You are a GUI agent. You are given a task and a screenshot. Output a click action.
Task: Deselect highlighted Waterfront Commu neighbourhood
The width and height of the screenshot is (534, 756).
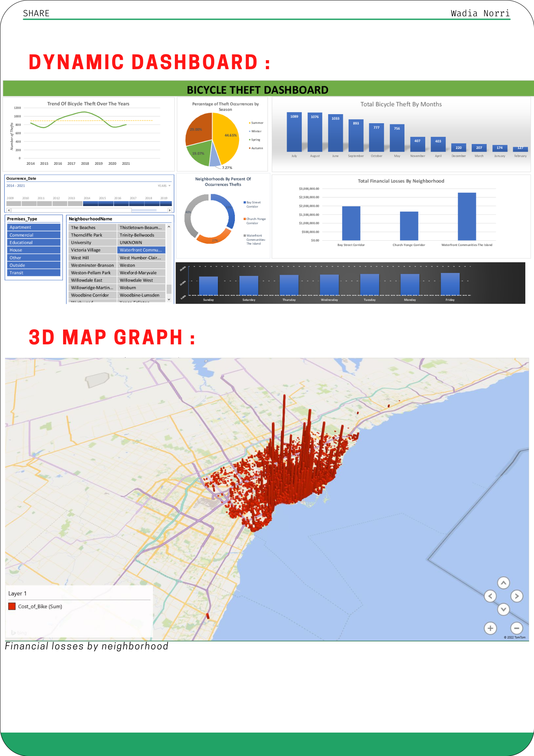click(141, 250)
